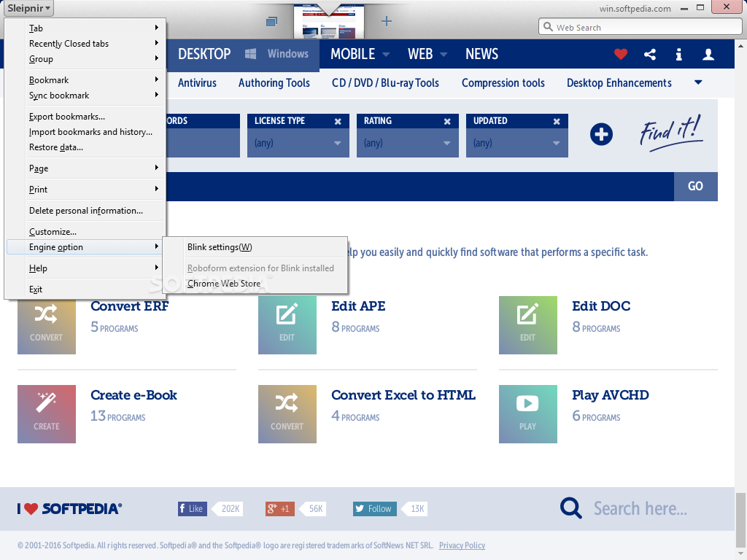Click the I love Softpedia logo
Image resolution: width=747 pixels, height=560 pixels.
[69, 508]
